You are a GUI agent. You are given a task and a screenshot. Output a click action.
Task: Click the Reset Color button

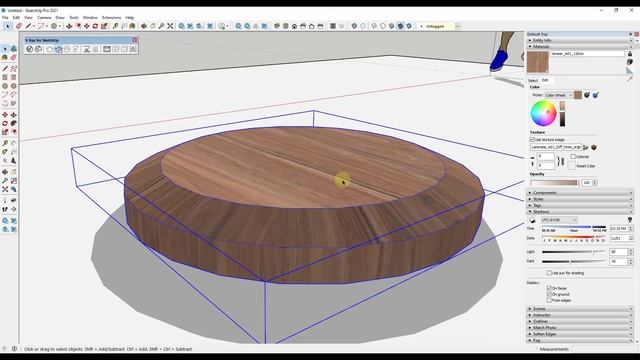572,165
